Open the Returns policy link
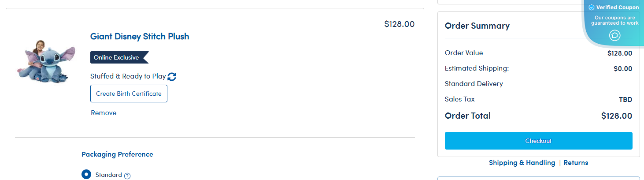 click(576, 163)
